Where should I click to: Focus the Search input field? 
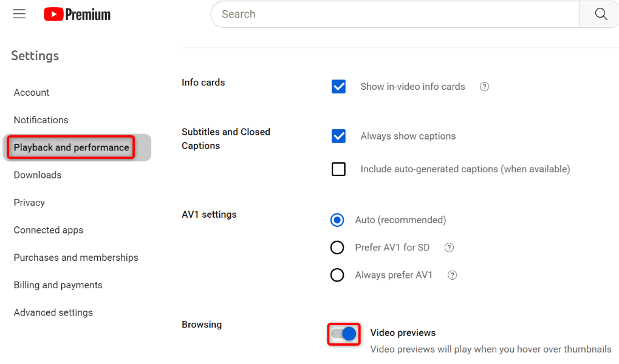(x=395, y=14)
